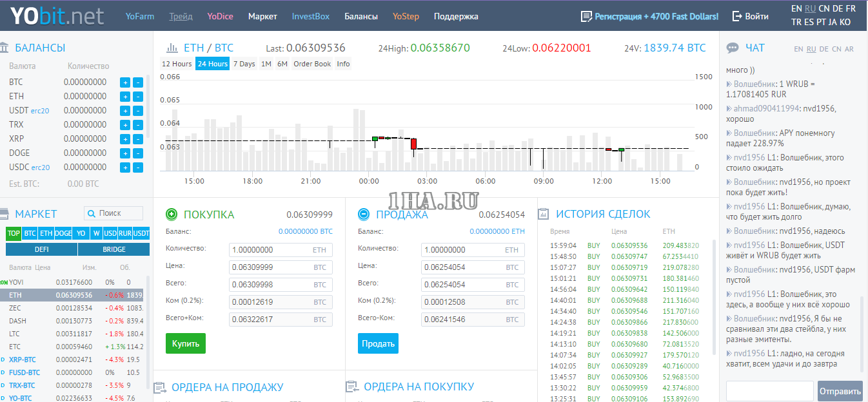Select the BTC market tab
The height and width of the screenshot is (402, 868).
point(30,233)
